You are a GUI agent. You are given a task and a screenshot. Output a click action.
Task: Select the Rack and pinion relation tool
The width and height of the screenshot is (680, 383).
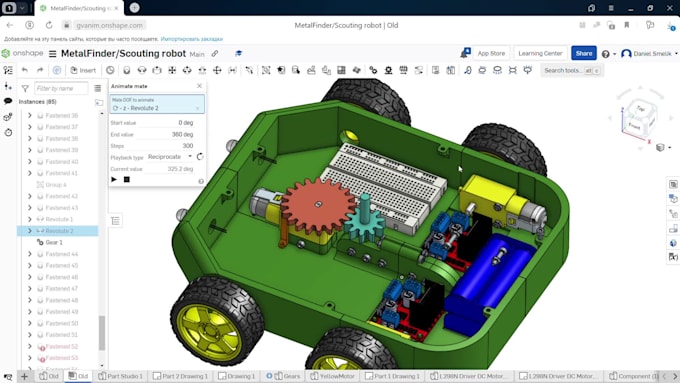point(388,70)
